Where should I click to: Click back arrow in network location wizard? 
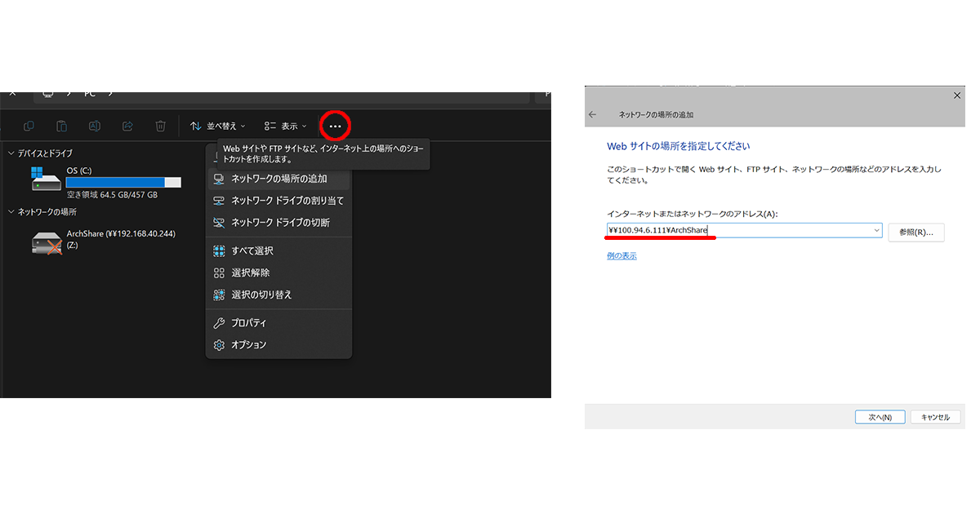(593, 115)
